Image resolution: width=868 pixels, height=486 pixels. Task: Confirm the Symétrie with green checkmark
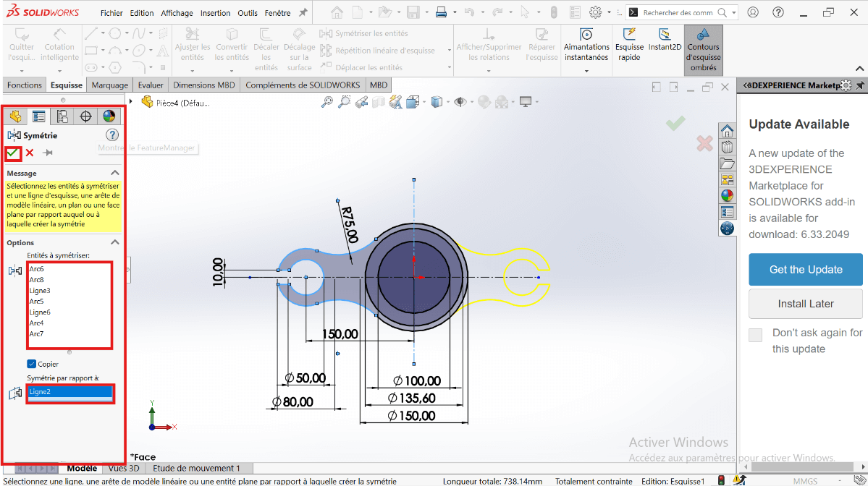(x=13, y=153)
